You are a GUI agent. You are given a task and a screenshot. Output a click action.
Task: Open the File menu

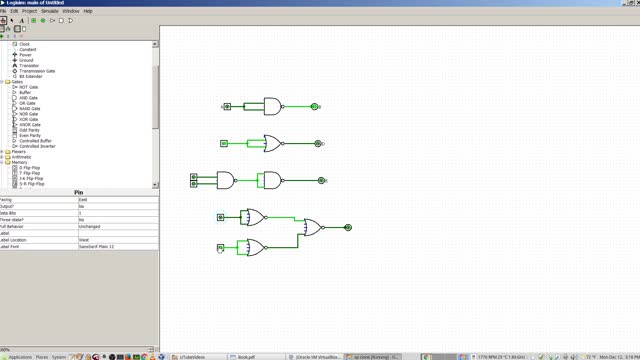[3, 11]
